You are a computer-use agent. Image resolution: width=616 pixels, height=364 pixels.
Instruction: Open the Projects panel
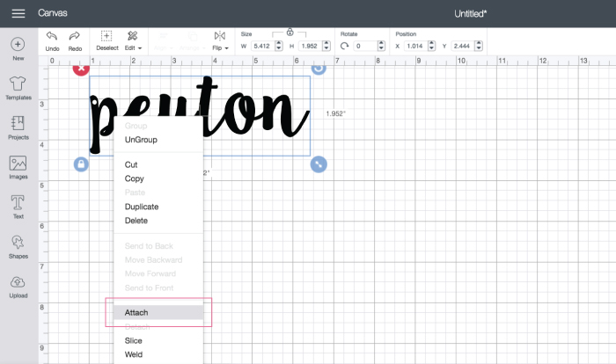point(18,128)
